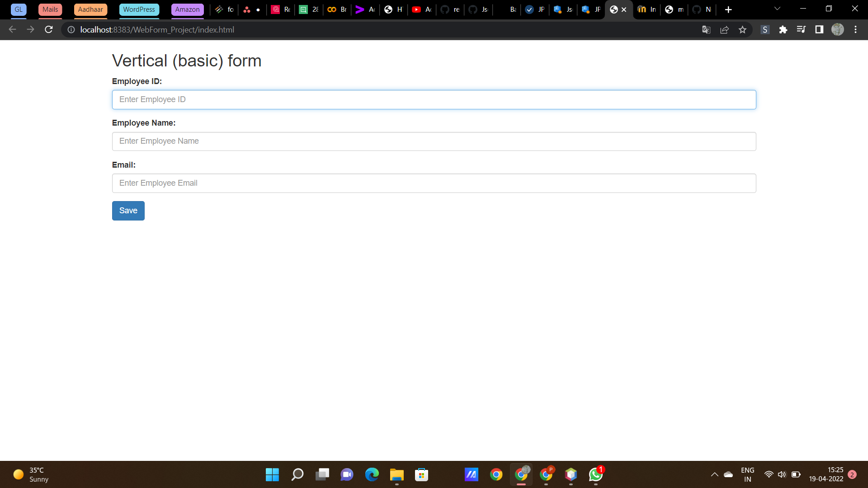Screen dimensions: 868x488
Task: Toggle the bookmark star for this page
Action: 742,29
